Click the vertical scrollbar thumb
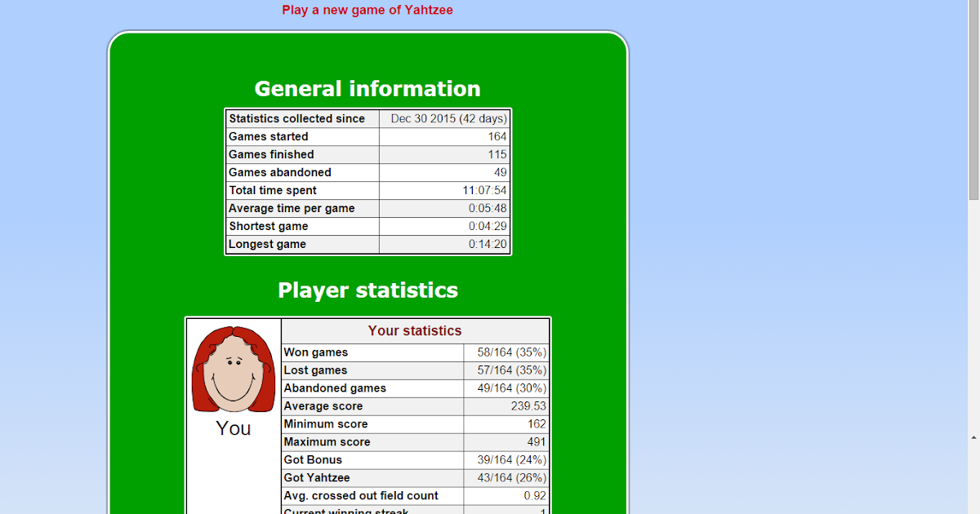Viewport: 980px width, 514px height. tap(973, 100)
